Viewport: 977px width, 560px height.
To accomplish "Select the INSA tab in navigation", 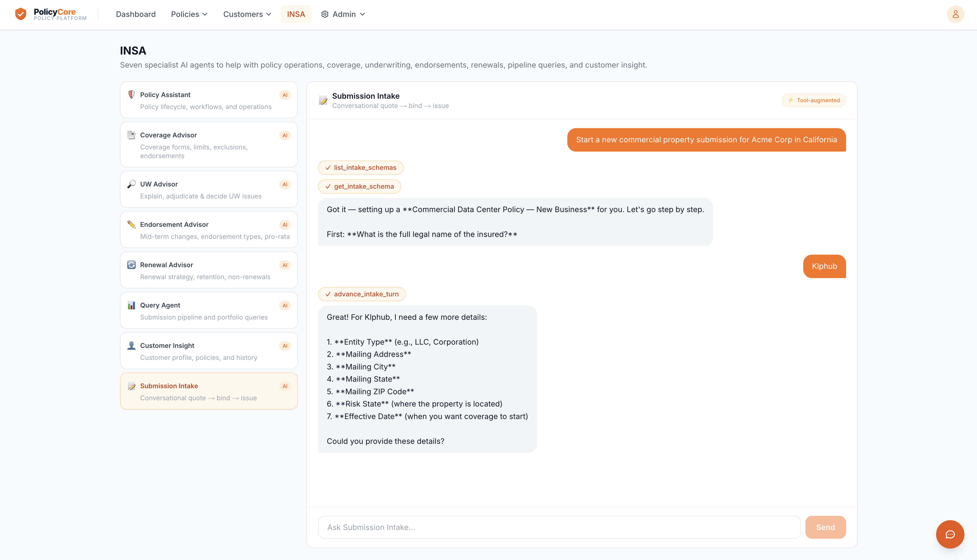I will (x=296, y=14).
